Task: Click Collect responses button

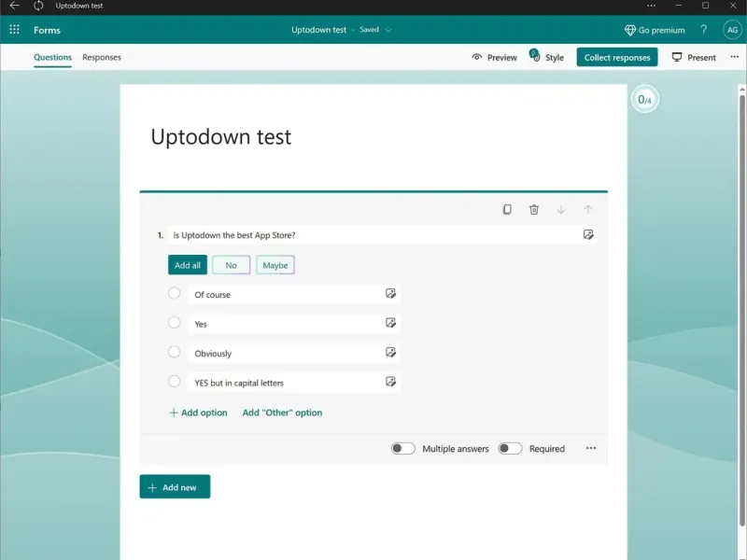Action: pos(617,57)
